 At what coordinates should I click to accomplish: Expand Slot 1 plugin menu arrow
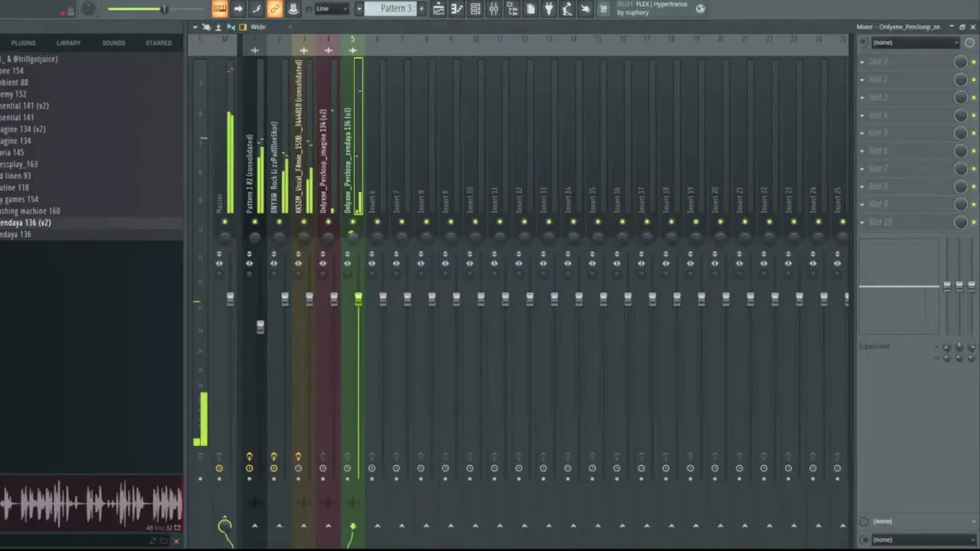862,61
